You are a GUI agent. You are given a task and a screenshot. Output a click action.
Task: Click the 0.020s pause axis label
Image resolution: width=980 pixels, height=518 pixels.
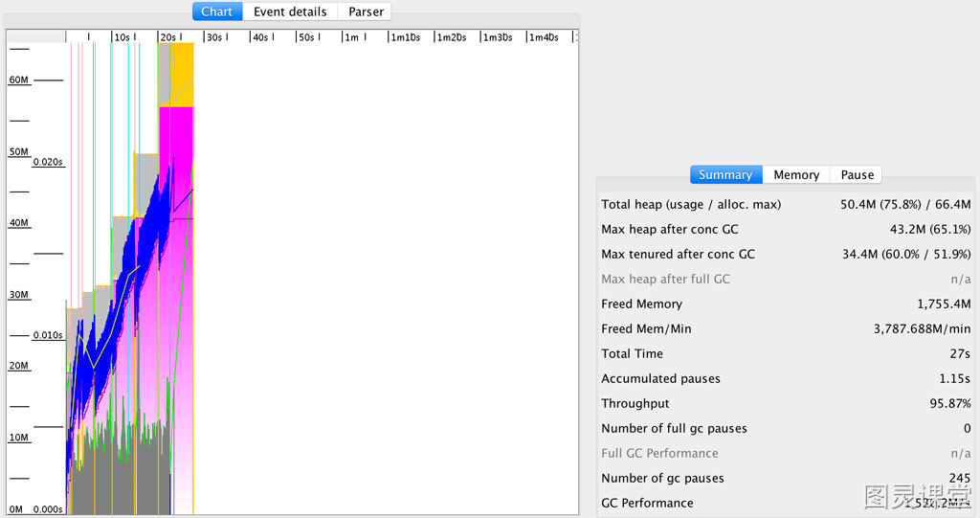[48, 162]
